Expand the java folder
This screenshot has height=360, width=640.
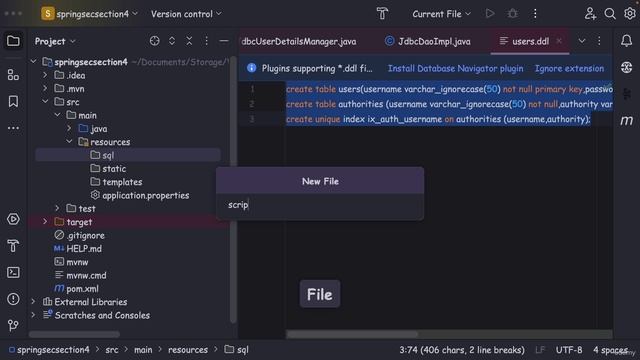pos(69,129)
